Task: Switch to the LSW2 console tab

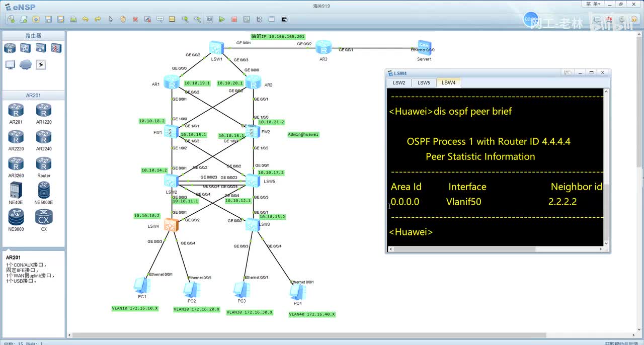Action: point(399,82)
